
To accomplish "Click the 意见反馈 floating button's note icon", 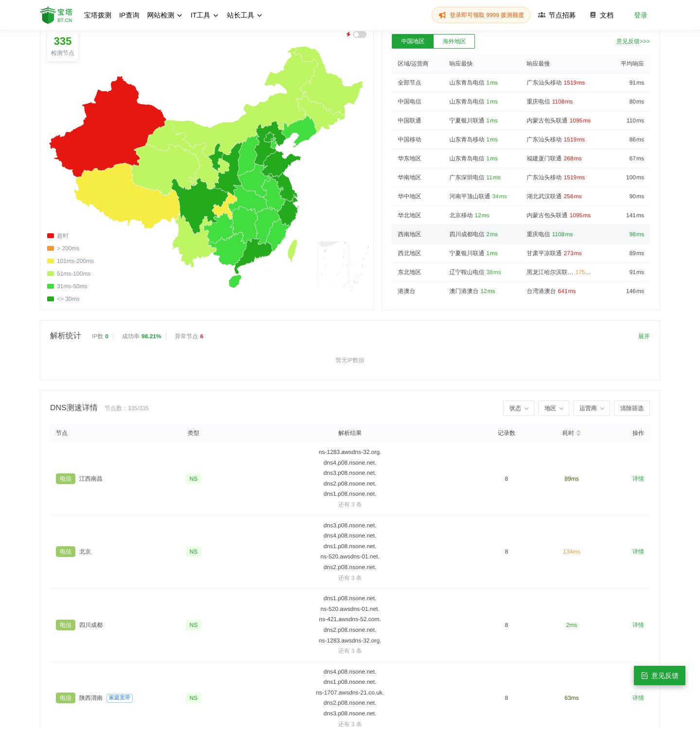I will click(645, 676).
